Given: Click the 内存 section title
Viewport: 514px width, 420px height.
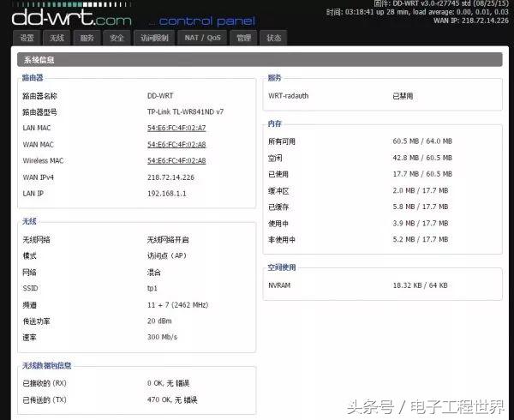Looking at the screenshot, I should (274, 123).
